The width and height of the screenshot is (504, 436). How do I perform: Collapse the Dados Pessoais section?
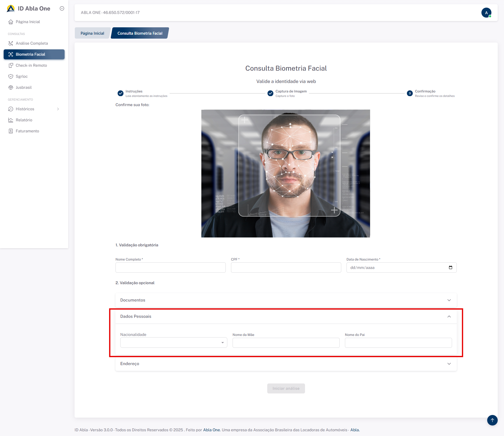pyautogui.click(x=449, y=316)
